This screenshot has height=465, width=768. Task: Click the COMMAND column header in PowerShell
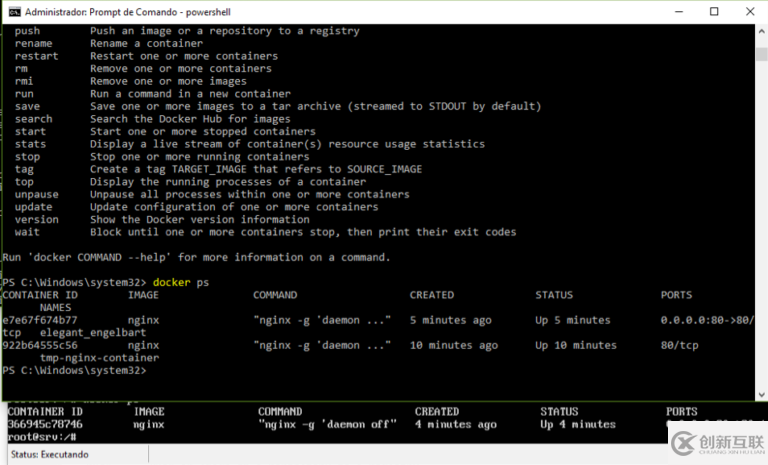pos(275,295)
